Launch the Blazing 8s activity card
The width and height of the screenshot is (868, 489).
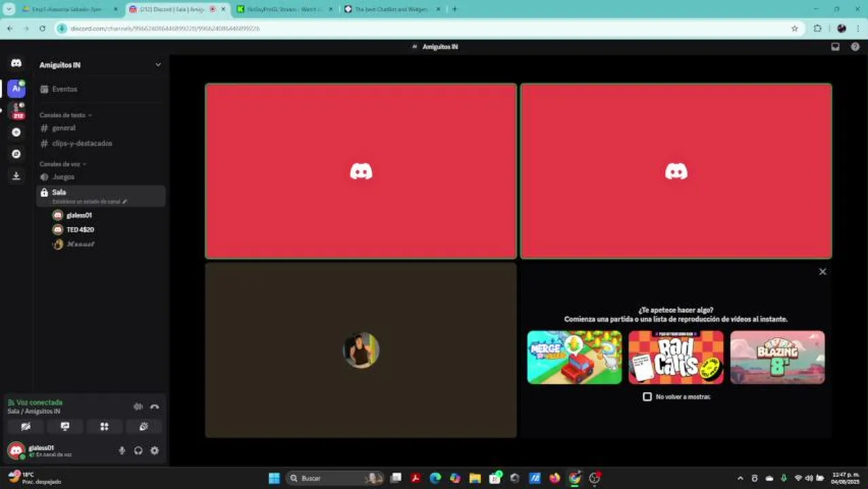pos(778,357)
